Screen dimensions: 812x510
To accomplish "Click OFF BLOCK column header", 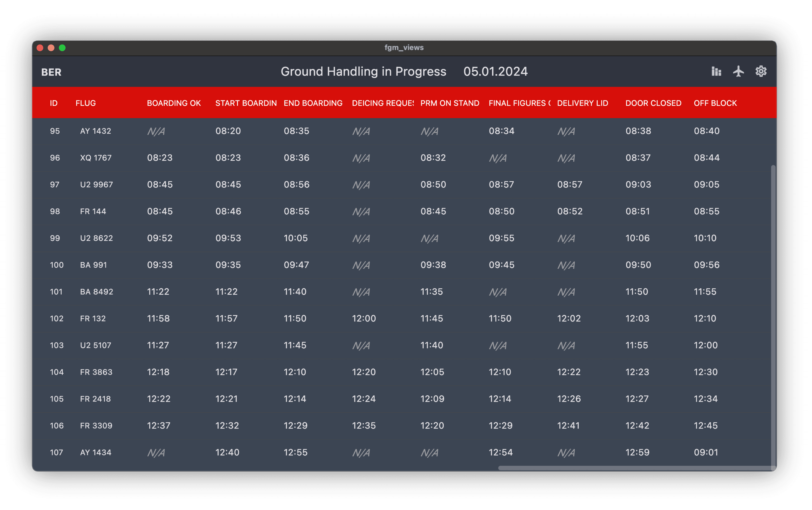I will 715,103.
